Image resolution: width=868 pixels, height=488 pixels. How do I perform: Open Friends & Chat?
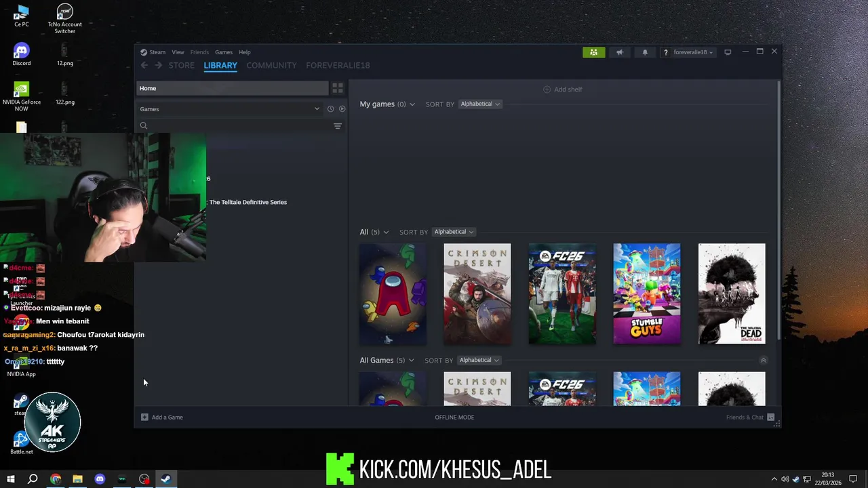click(750, 418)
